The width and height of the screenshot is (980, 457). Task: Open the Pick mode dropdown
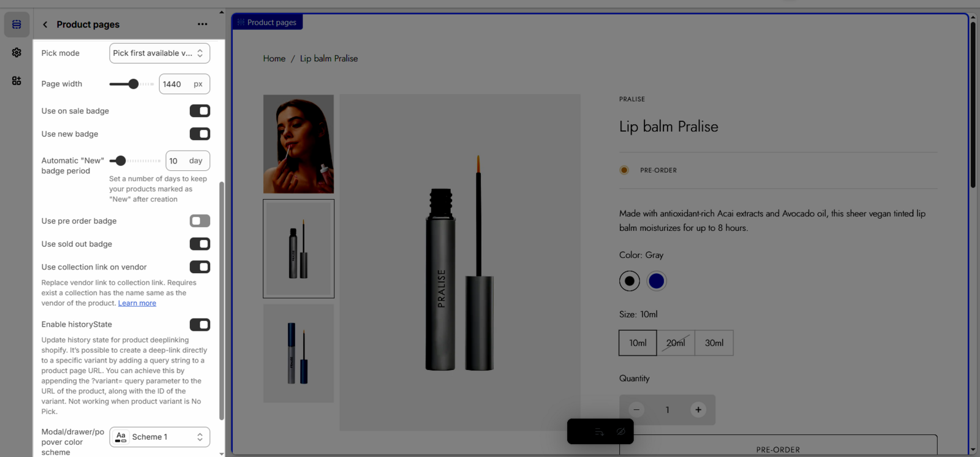(159, 53)
